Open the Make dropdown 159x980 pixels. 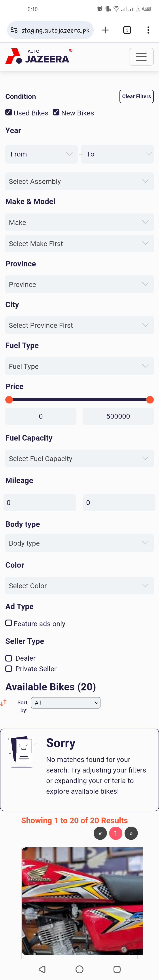pyautogui.click(x=79, y=222)
